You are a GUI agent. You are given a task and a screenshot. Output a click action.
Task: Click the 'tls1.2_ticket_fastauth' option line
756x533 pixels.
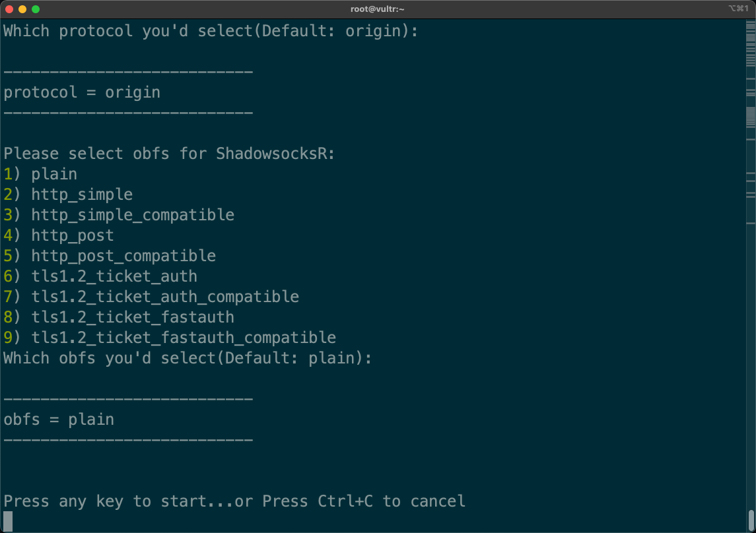tap(119, 317)
